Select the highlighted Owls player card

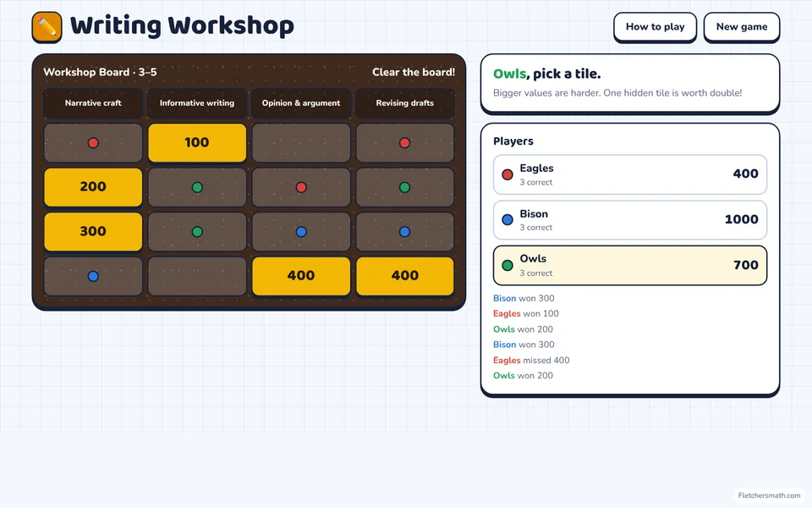(x=629, y=265)
